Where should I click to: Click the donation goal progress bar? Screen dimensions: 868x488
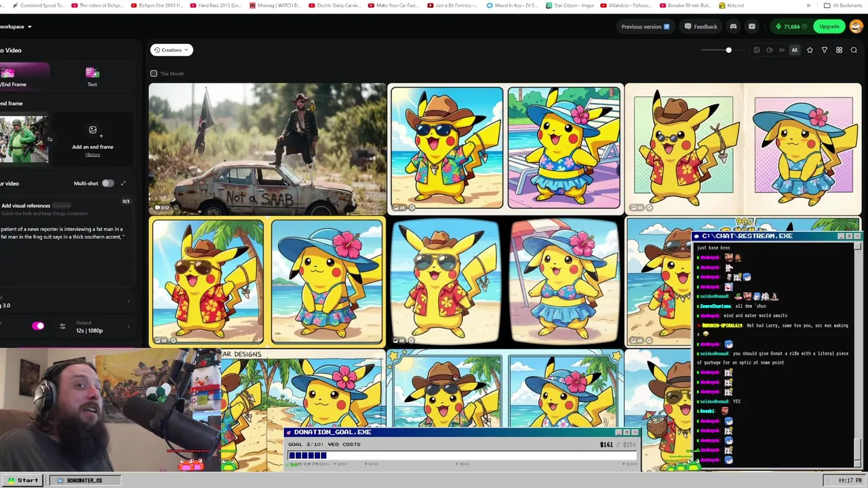tap(462, 455)
